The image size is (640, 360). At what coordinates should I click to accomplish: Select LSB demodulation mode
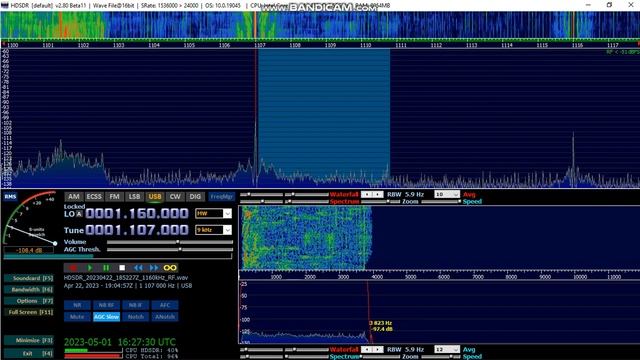[134, 197]
